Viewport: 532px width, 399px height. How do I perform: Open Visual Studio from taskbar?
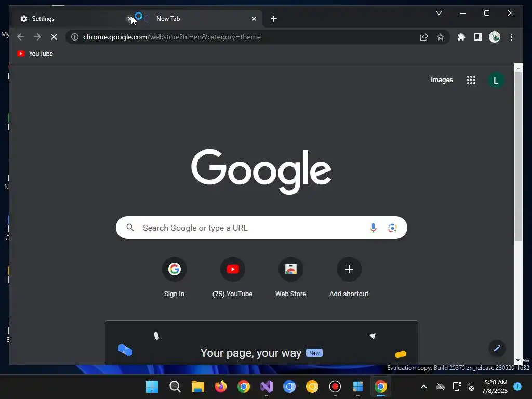click(267, 387)
